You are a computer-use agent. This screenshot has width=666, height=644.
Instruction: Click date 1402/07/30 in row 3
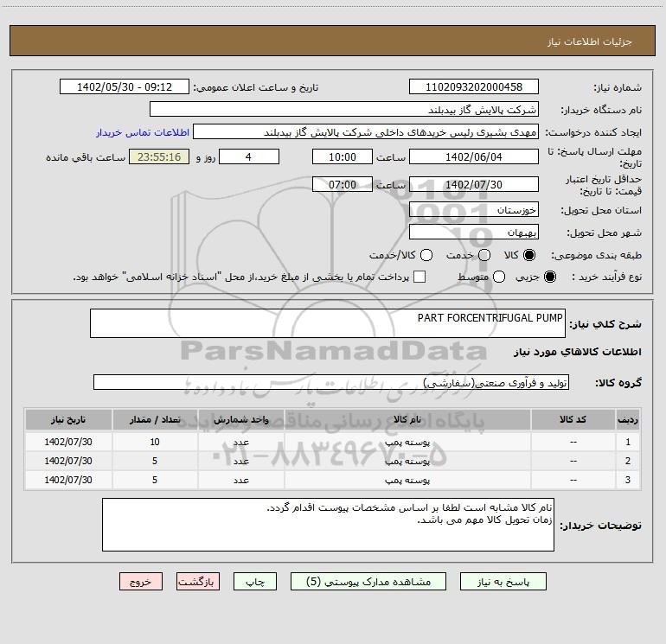[x=68, y=480]
